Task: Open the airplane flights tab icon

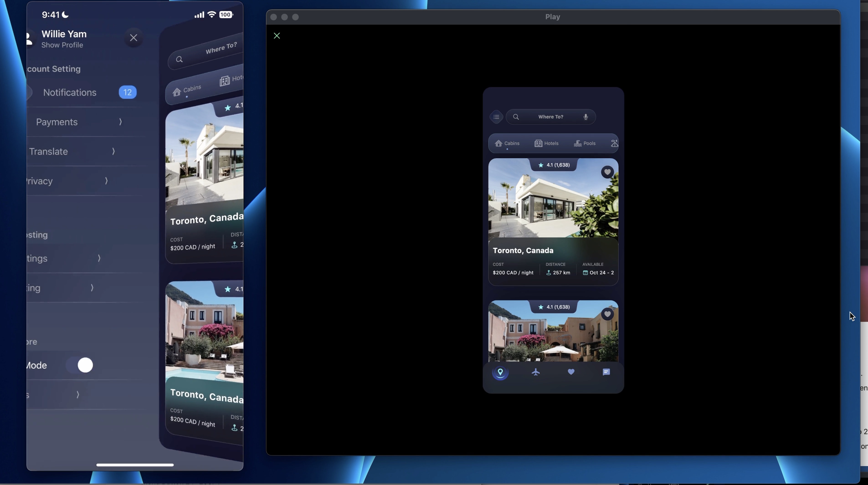Action: pos(536,372)
